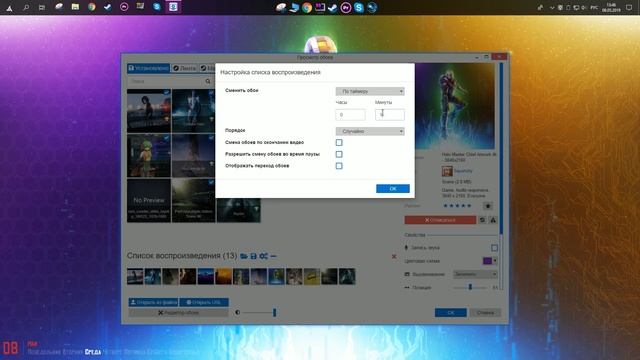Screen dimensions: 640x360
Task: Click the author avatar in the details panel
Action: (x=447, y=171)
